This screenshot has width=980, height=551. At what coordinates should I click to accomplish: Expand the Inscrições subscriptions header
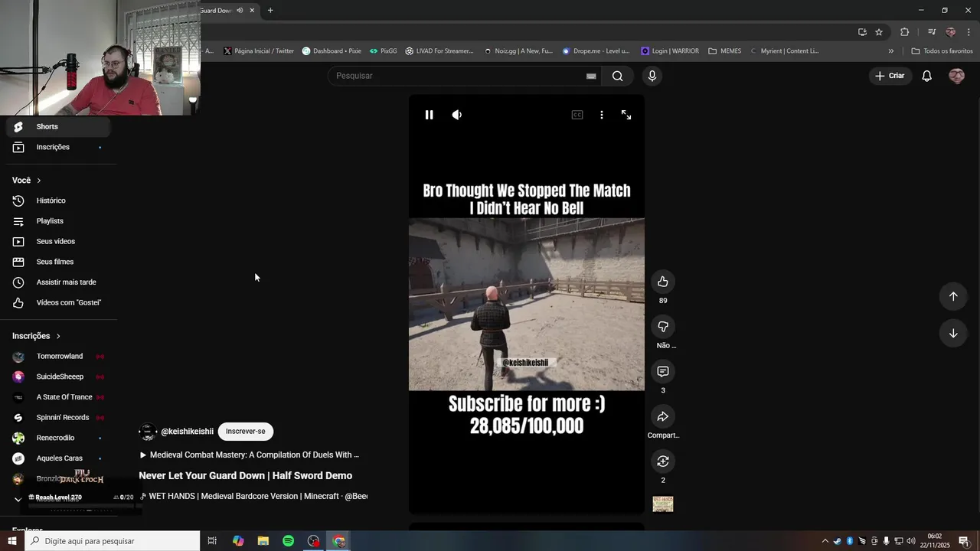(x=36, y=336)
